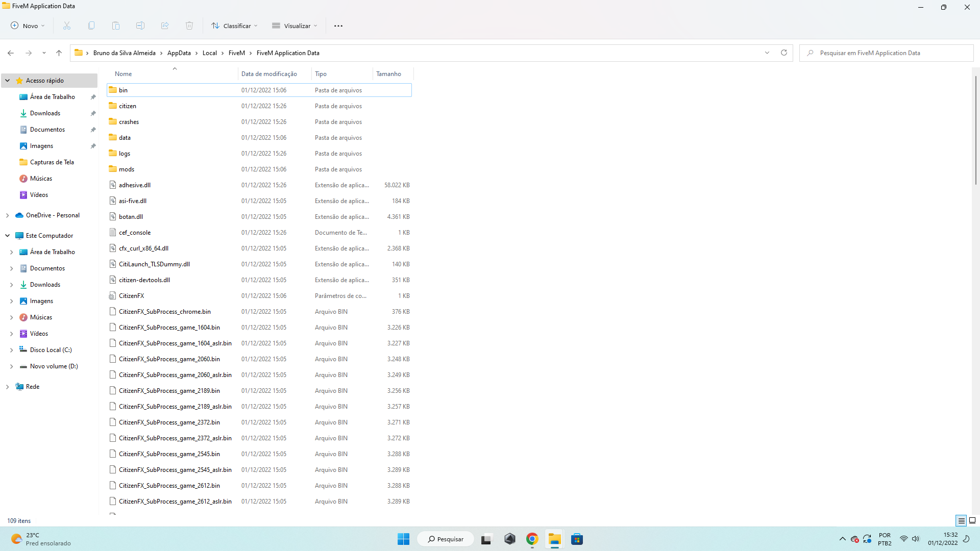Switch to large thumbnails view icon

pos(972,520)
